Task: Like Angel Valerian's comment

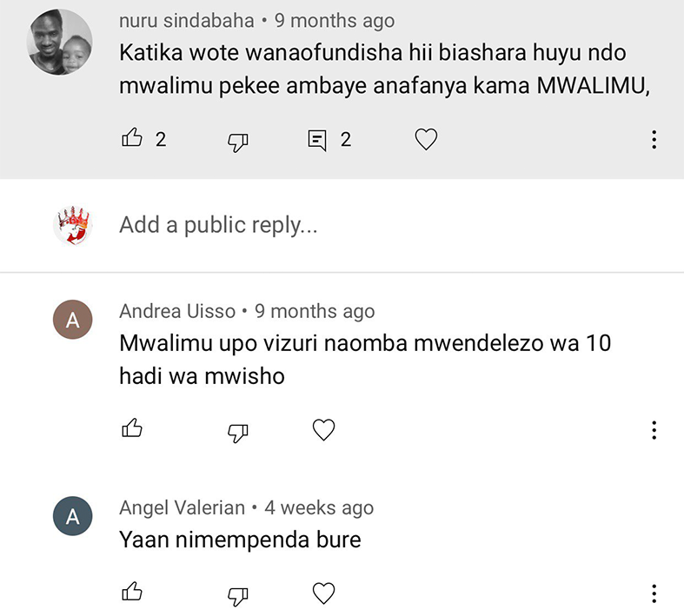Action: 132,593
